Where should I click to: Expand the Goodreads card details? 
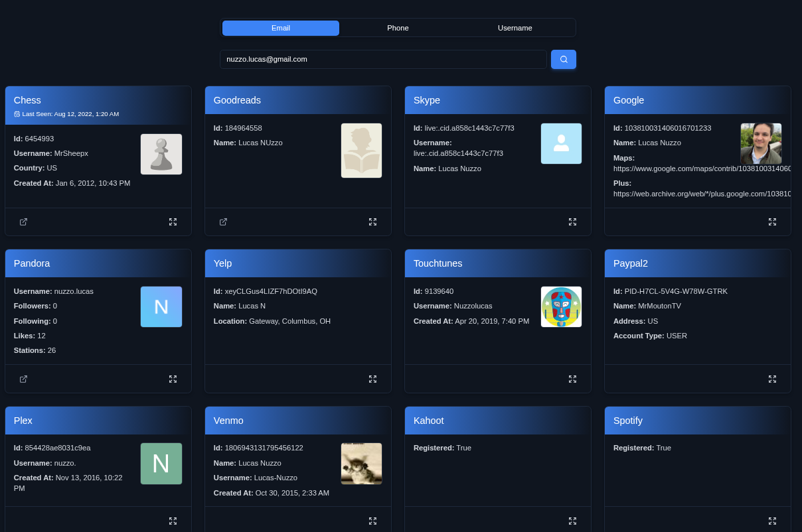(x=372, y=222)
